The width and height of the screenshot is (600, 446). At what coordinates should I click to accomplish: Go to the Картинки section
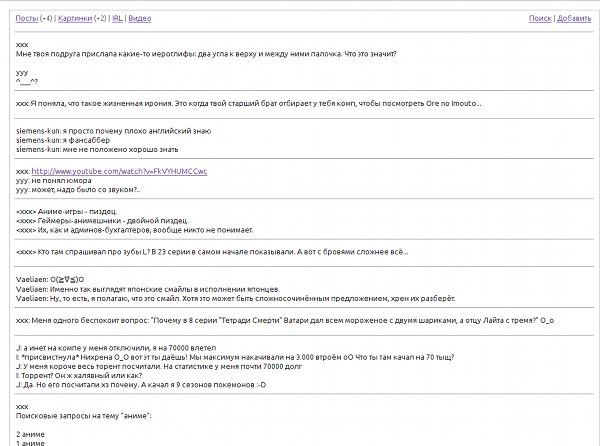coord(75,18)
